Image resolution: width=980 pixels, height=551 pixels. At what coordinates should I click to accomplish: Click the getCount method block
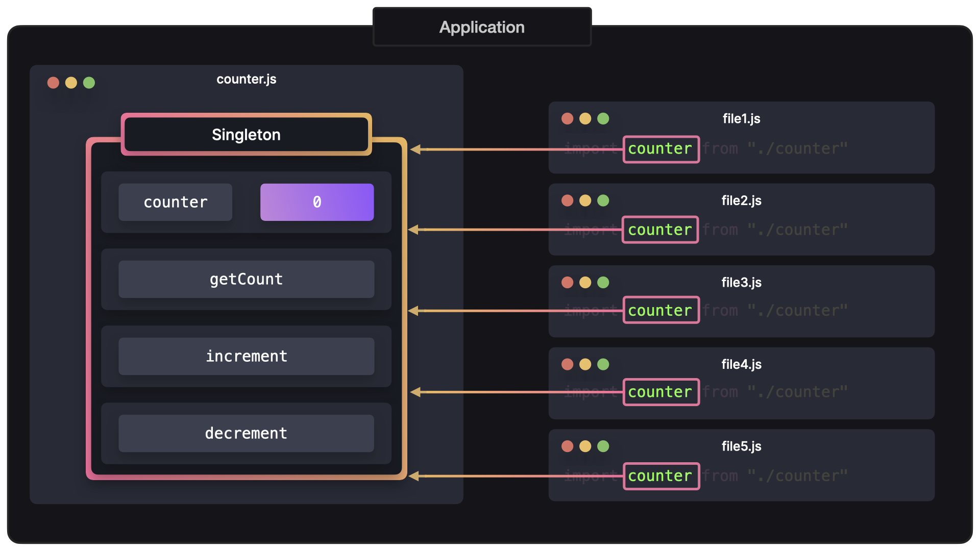click(x=247, y=279)
